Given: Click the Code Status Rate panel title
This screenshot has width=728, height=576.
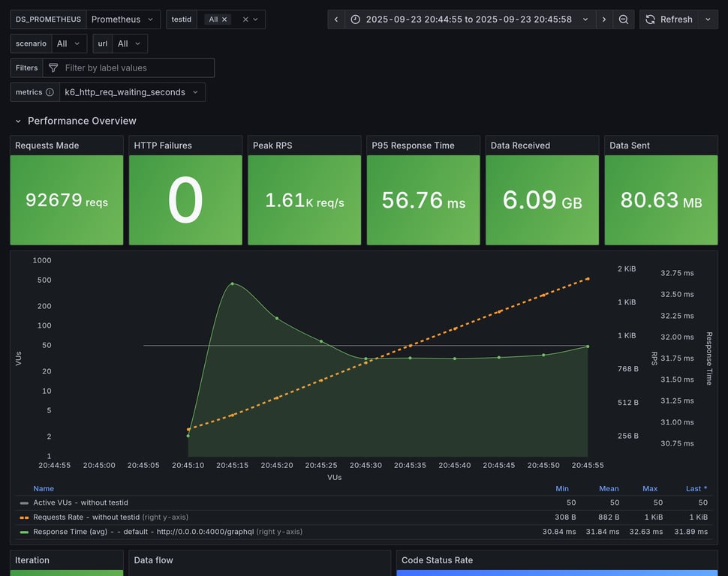Looking at the screenshot, I should [438, 560].
